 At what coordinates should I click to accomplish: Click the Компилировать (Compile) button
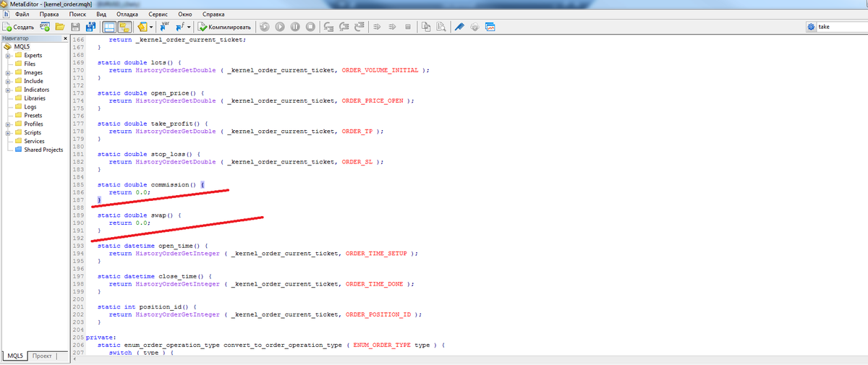click(x=224, y=27)
